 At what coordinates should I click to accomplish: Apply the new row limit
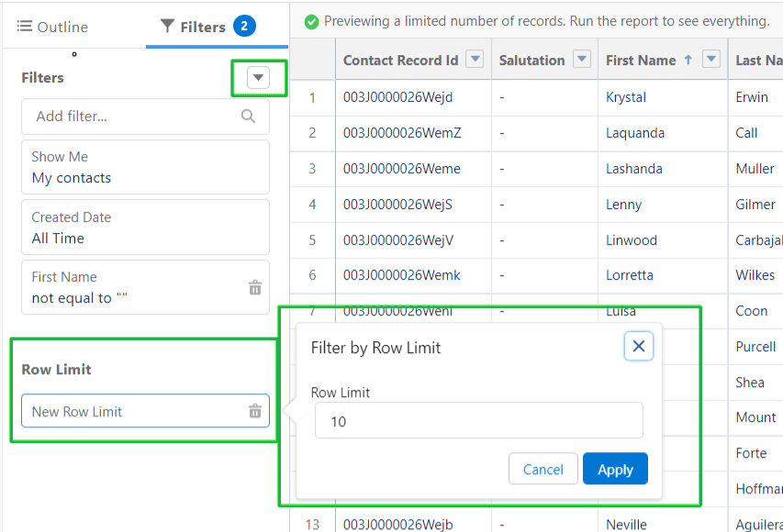pyautogui.click(x=614, y=469)
